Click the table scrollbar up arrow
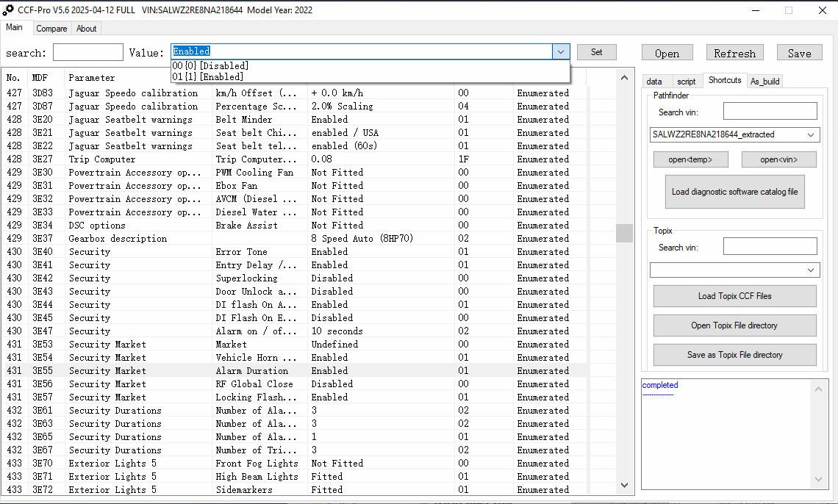838x504 pixels. click(x=624, y=78)
